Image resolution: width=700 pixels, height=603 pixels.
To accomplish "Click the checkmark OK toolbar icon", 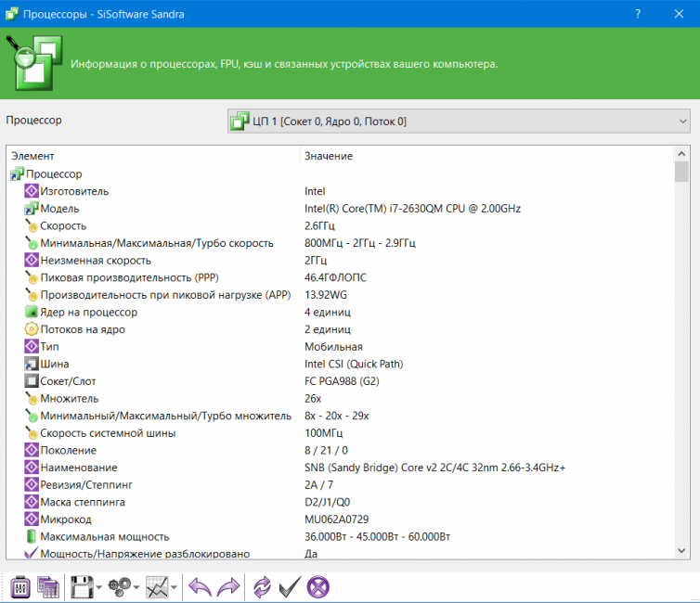I will coord(290,587).
